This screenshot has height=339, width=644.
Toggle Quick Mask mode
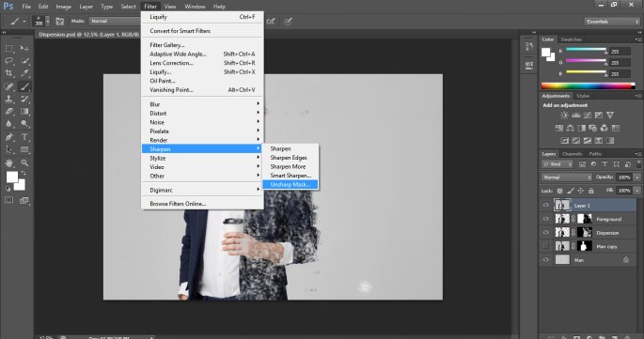8,200
